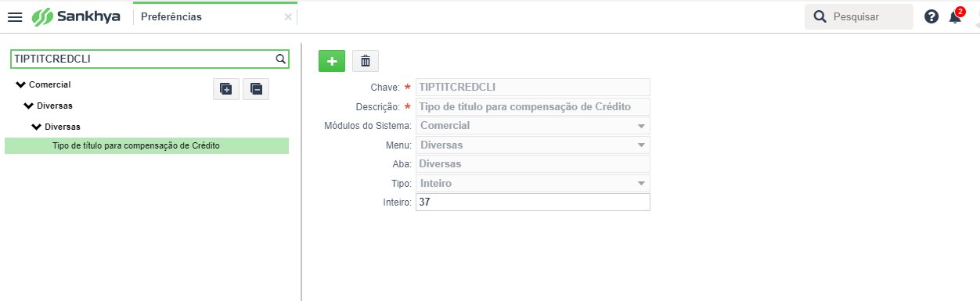Open Módulos do Sistema dropdown
Screen dimensions: 980x301
coord(533,125)
